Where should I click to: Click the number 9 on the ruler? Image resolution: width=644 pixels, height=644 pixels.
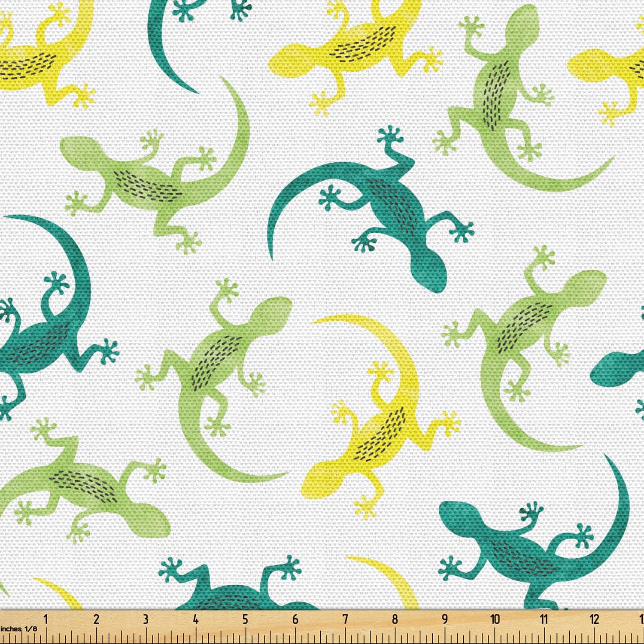pyautogui.click(x=445, y=619)
